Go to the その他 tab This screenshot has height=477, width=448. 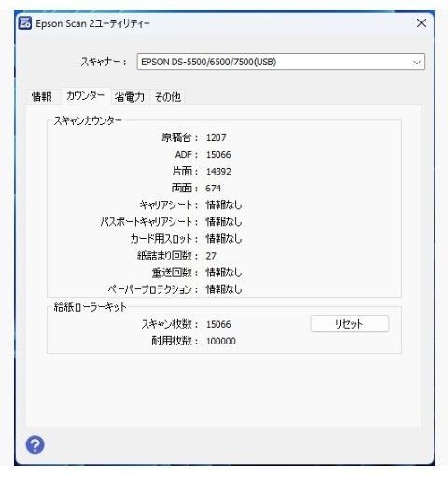pyautogui.click(x=168, y=97)
